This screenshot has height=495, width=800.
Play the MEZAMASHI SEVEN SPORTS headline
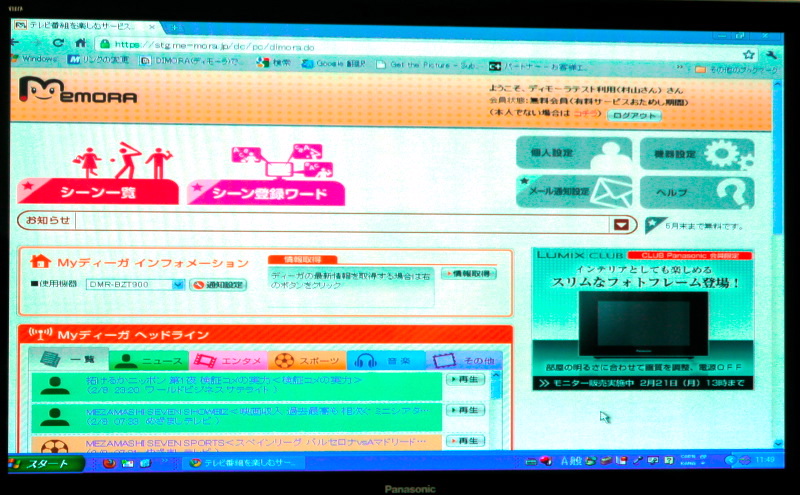click(466, 440)
